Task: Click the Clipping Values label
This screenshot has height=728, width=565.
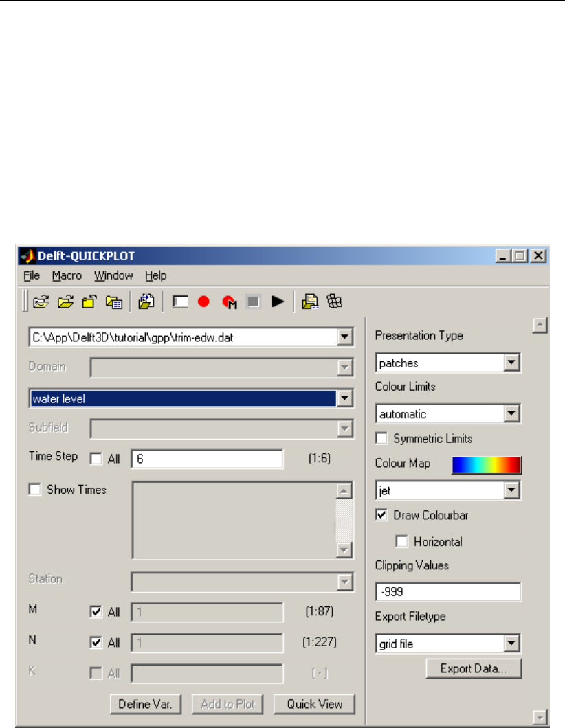Action: [412, 565]
